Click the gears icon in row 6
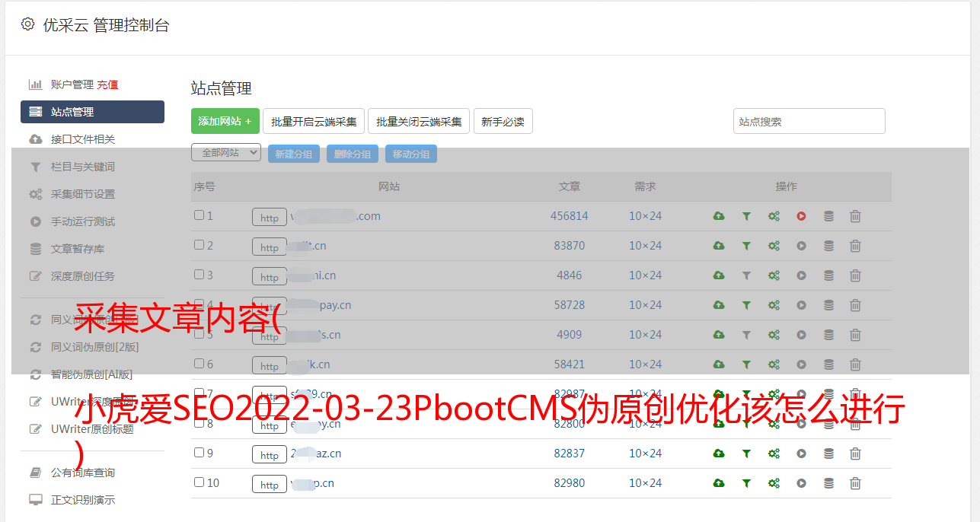This screenshot has height=522, width=980. click(x=774, y=364)
